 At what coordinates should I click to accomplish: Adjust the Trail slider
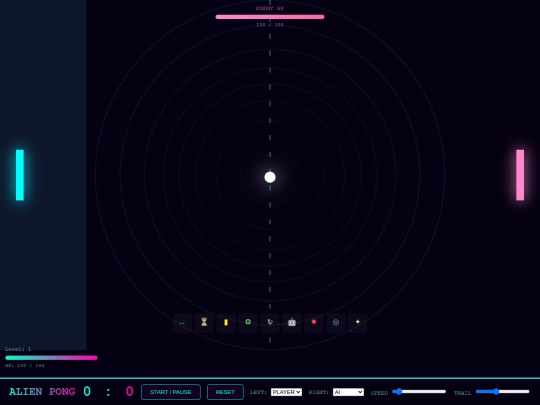[502, 392]
